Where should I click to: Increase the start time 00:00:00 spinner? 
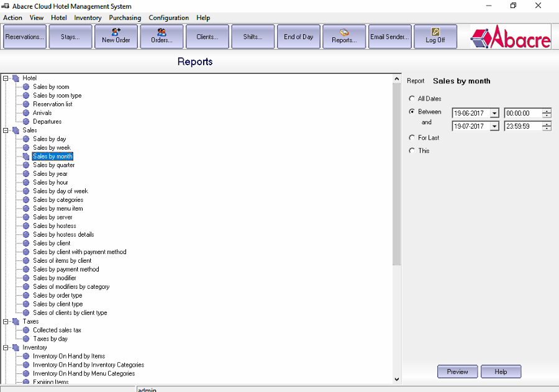click(x=547, y=111)
